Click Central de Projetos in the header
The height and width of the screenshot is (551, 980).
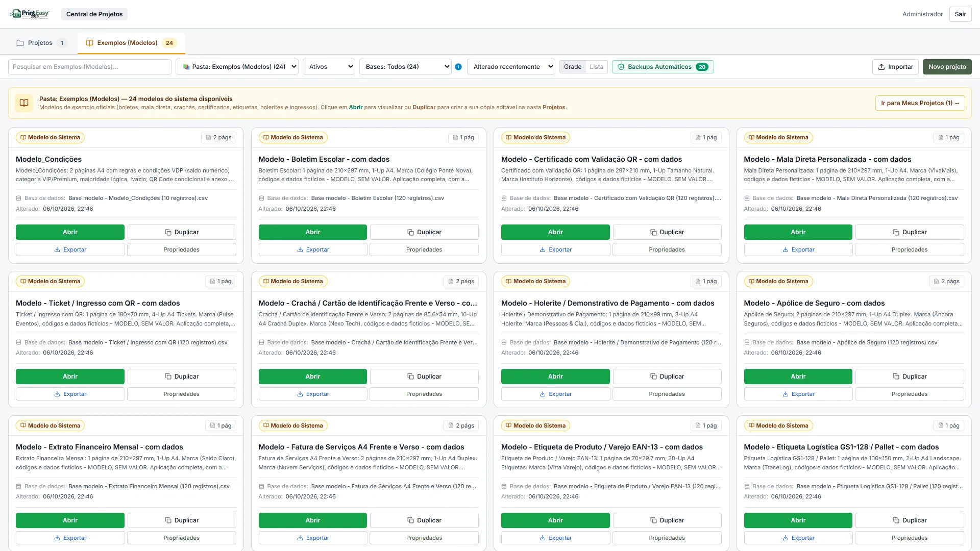[94, 14]
